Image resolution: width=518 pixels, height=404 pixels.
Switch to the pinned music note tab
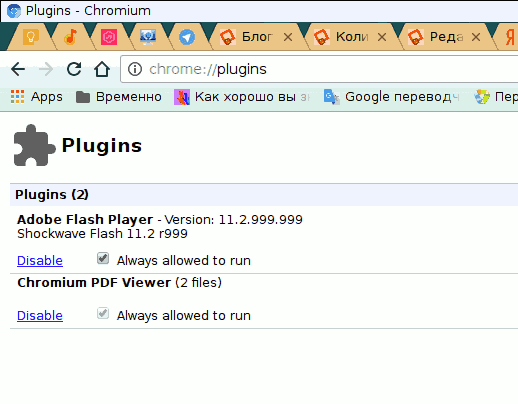click(70, 37)
